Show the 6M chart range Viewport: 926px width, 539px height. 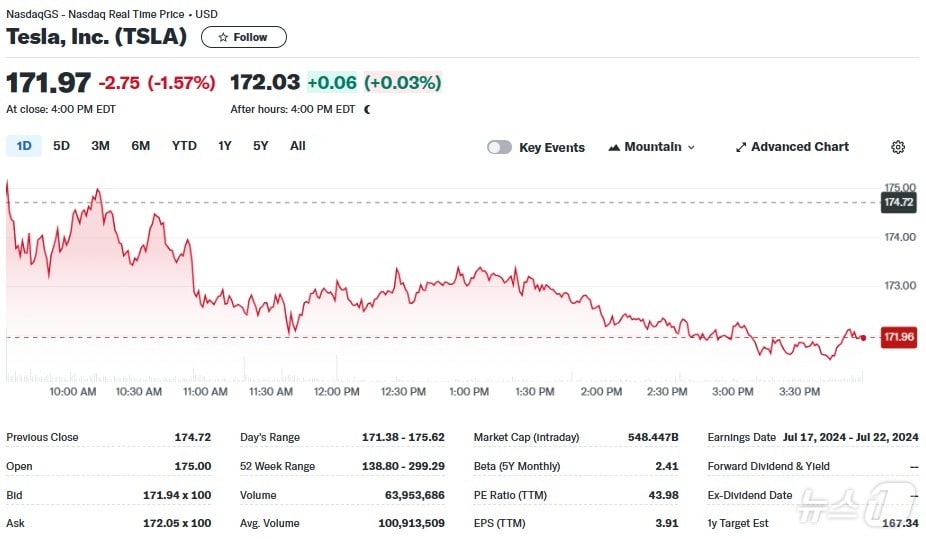click(x=140, y=146)
